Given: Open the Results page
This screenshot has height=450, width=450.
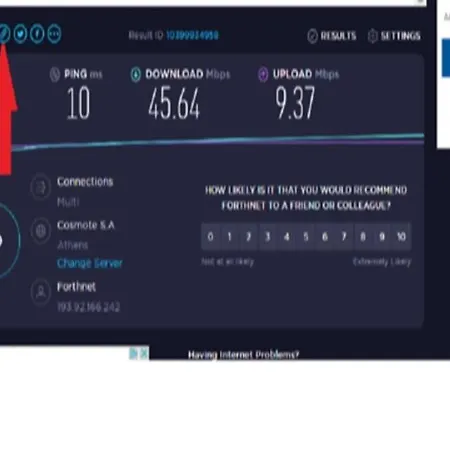Looking at the screenshot, I should coord(332,36).
